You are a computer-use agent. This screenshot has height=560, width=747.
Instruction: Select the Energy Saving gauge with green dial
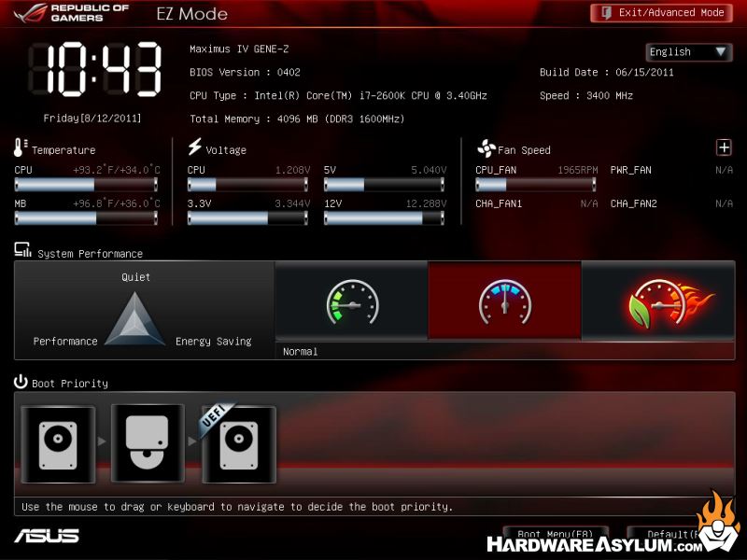pyautogui.click(x=352, y=301)
